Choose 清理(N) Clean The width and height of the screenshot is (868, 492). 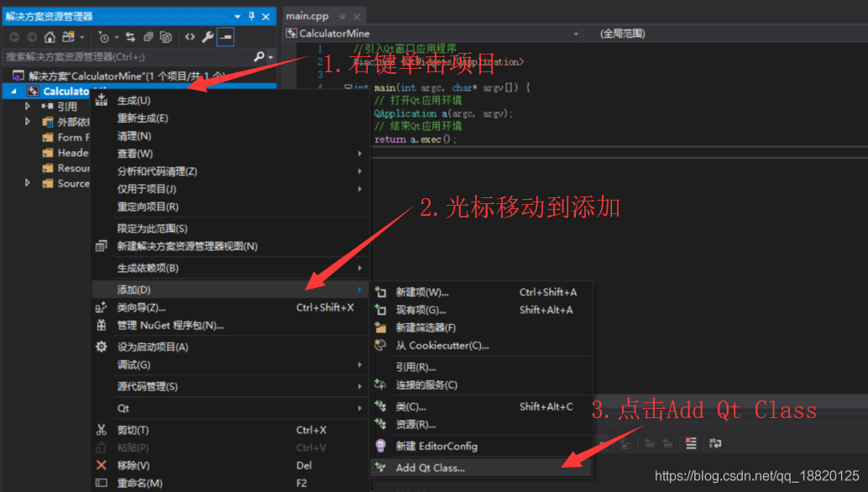(x=230, y=135)
